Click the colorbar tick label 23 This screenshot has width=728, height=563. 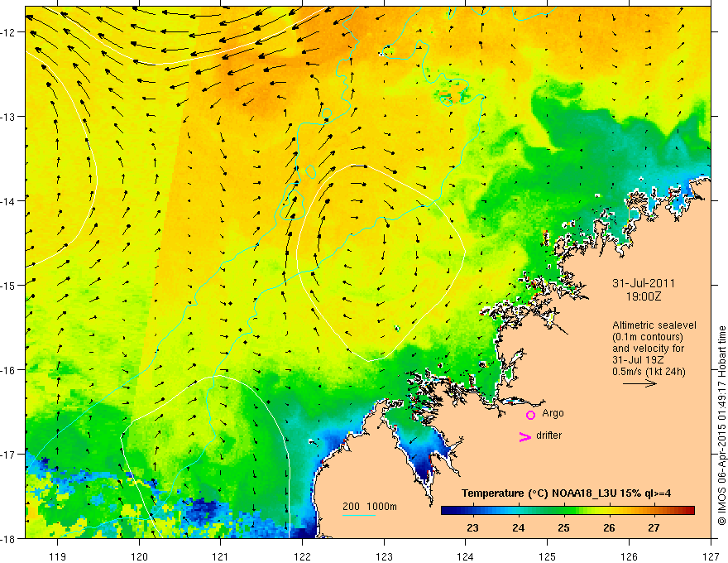472,527
